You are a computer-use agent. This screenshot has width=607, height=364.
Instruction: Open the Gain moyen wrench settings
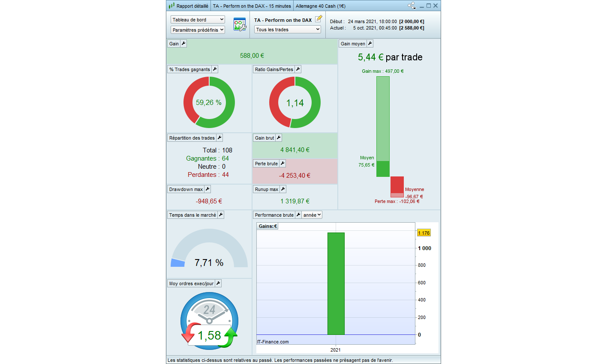pos(370,44)
